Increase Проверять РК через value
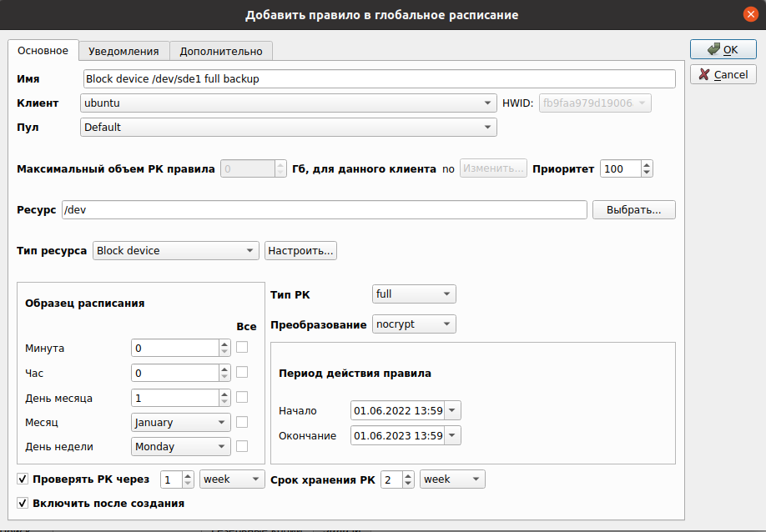The image size is (766, 532). tap(188, 476)
